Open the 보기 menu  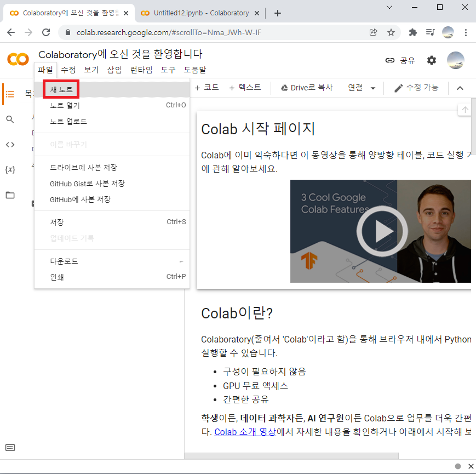[x=91, y=70]
